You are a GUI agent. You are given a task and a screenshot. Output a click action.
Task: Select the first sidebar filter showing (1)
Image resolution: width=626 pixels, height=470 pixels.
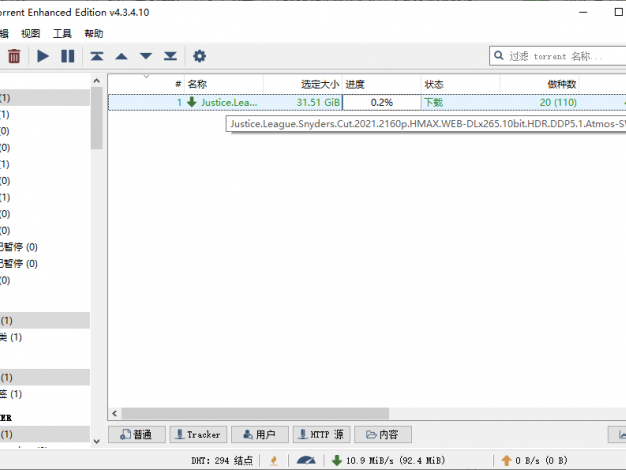tap(45, 98)
